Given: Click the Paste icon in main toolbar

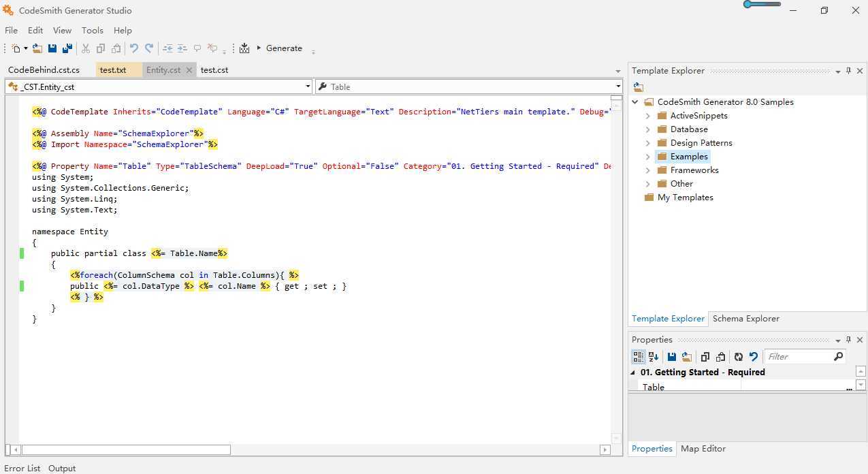Looking at the screenshot, I should coord(116,48).
